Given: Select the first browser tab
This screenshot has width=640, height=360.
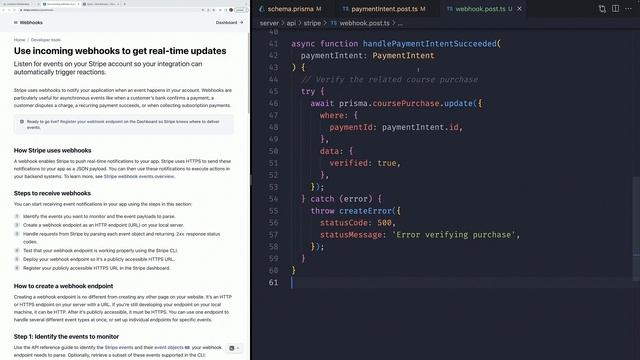Looking at the screenshot, I should (20, 4).
